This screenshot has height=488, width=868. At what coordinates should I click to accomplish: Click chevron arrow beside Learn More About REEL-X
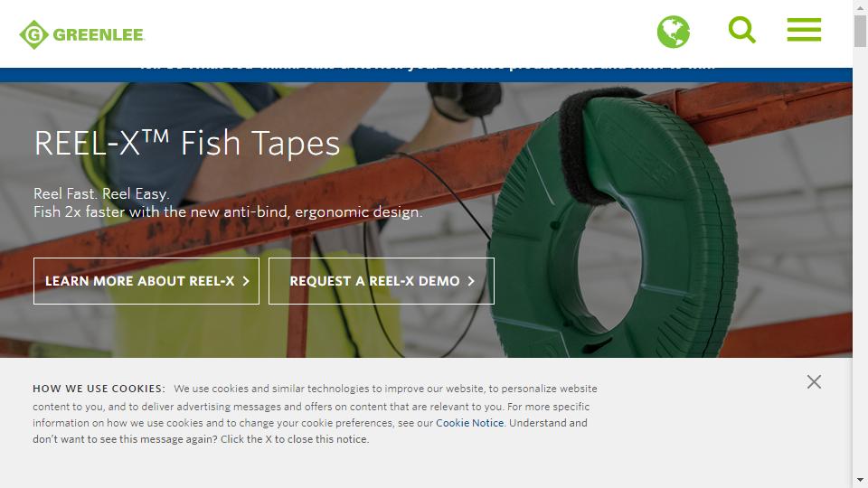click(246, 281)
